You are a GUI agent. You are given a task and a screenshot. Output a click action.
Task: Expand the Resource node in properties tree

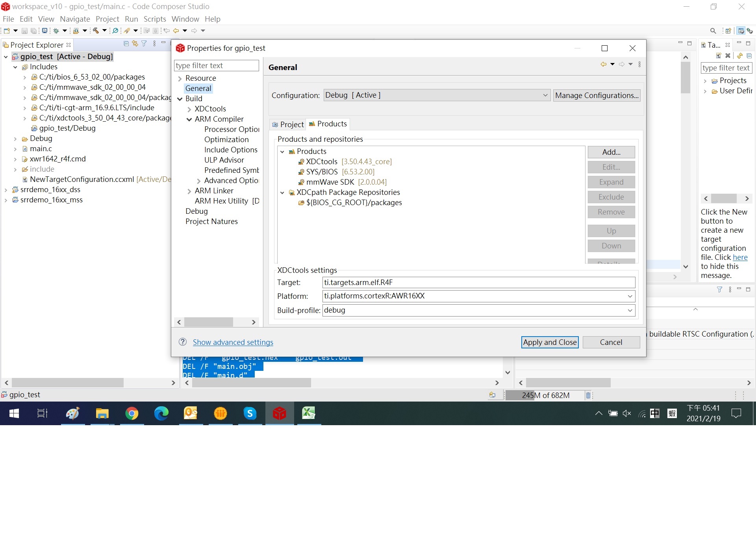point(180,78)
